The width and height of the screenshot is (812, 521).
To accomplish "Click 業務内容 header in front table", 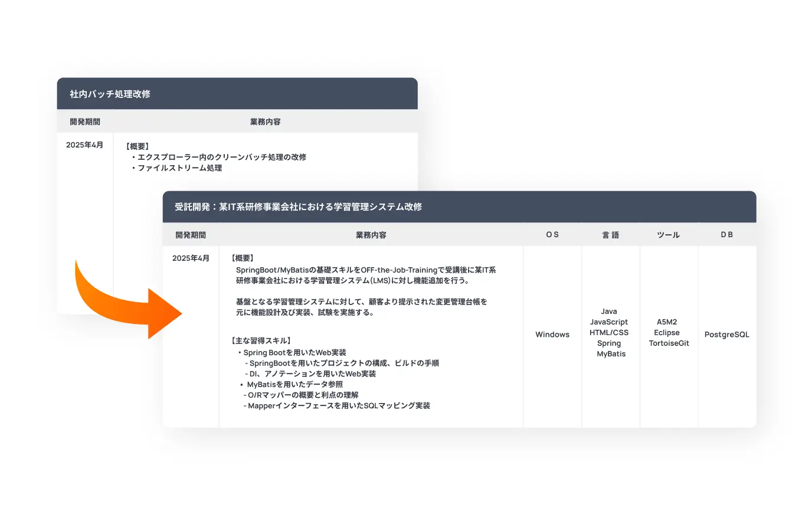I will coord(371,235).
